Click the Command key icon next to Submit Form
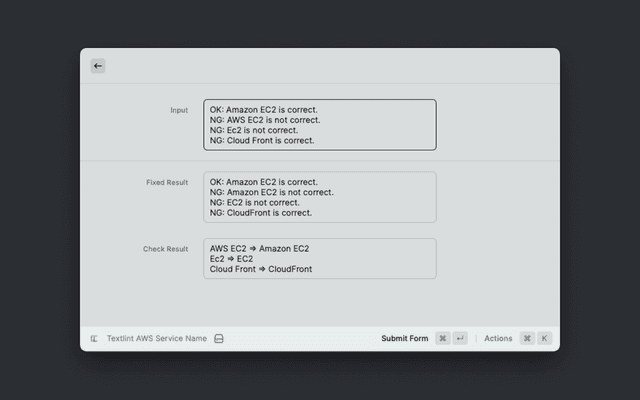Image resolution: width=640 pixels, height=400 pixels. [x=442, y=339]
